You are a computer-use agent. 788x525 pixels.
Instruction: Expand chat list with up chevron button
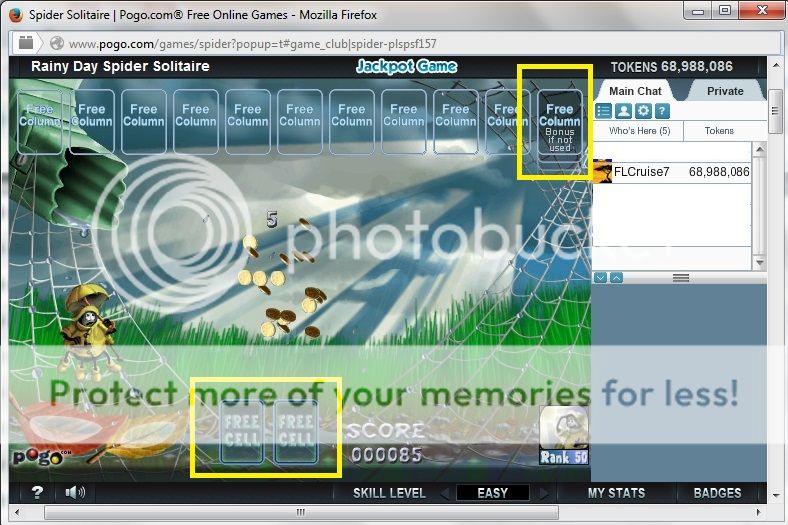616,278
